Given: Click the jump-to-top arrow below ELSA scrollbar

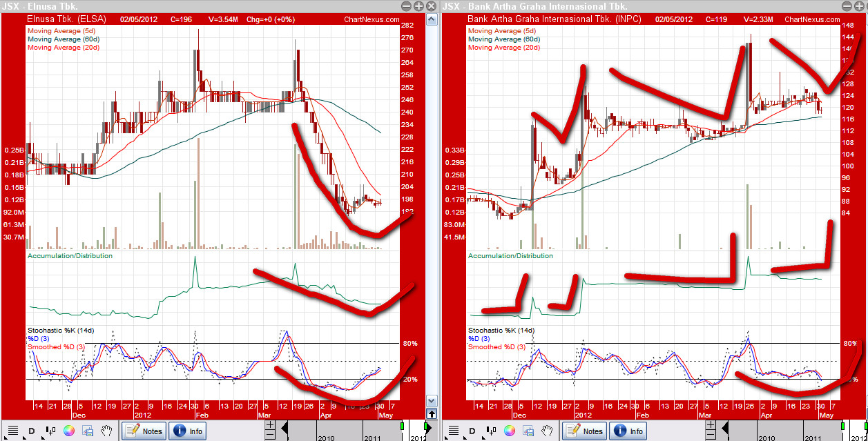Looking at the screenshot, I should (431, 413).
